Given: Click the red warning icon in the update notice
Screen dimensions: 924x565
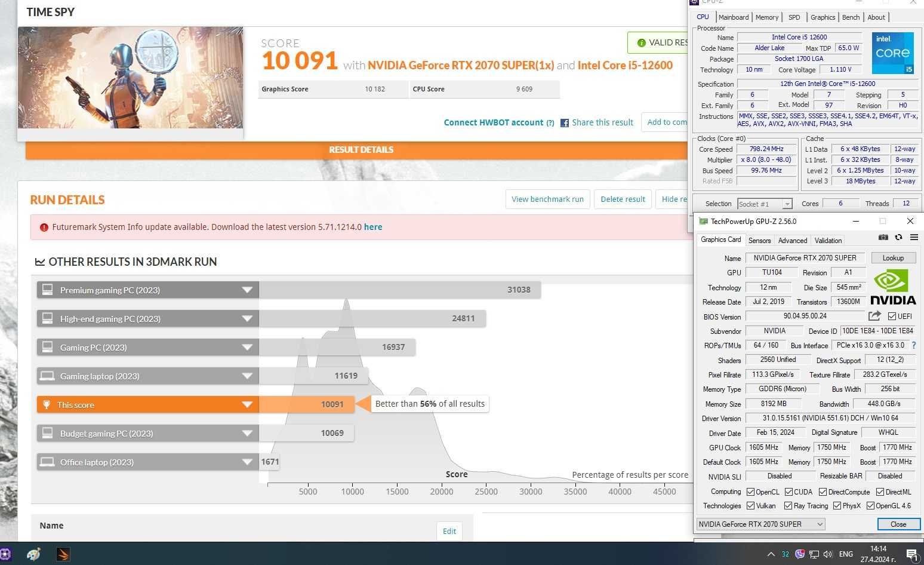Looking at the screenshot, I should click(x=44, y=228).
